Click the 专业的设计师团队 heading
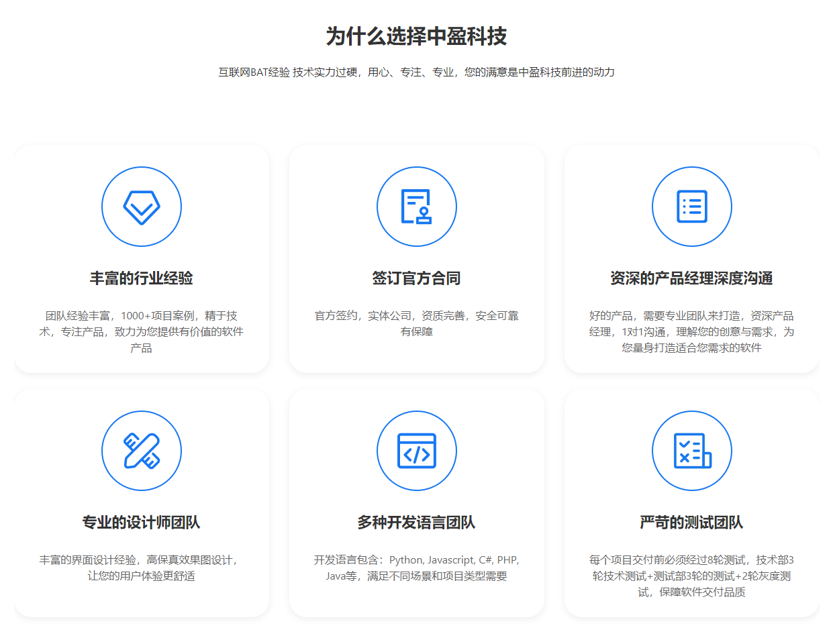833x644 pixels. click(x=142, y=523)
